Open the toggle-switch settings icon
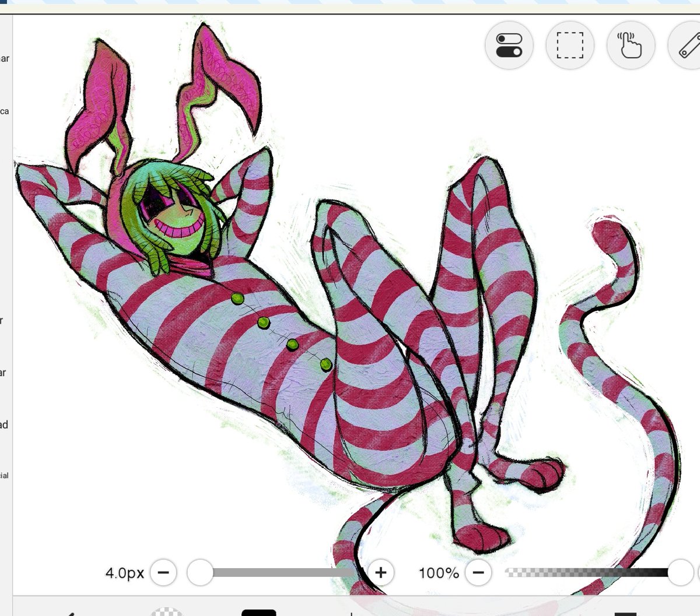This screenshot has height=616, width=700. click(x=509, y=45)
